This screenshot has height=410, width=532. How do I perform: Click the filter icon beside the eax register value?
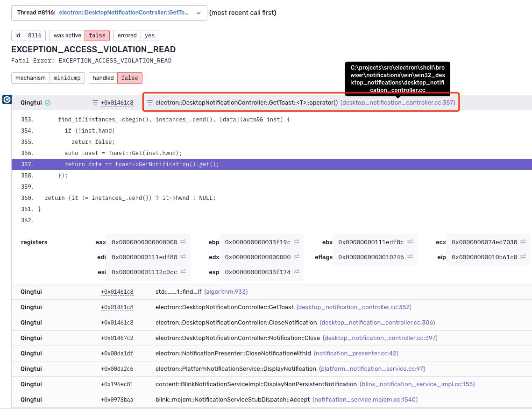click(x=183, y=242)
